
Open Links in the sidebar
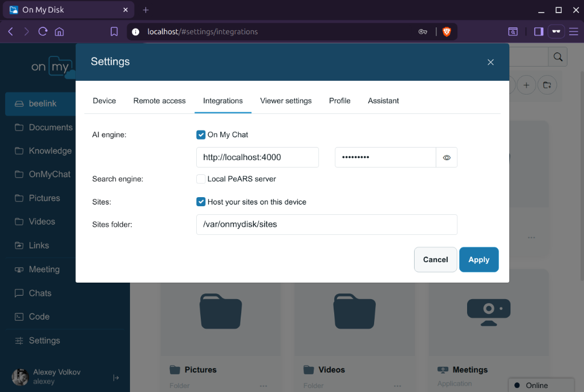point(32,246)
